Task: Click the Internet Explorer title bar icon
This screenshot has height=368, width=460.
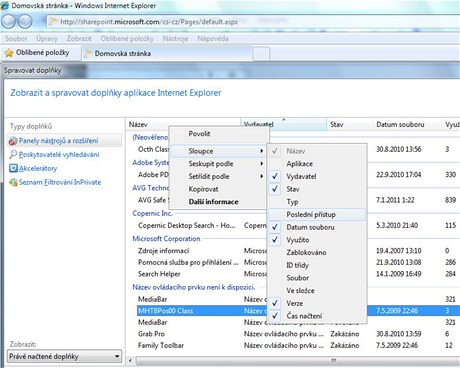Action: (x=5, y=5)
